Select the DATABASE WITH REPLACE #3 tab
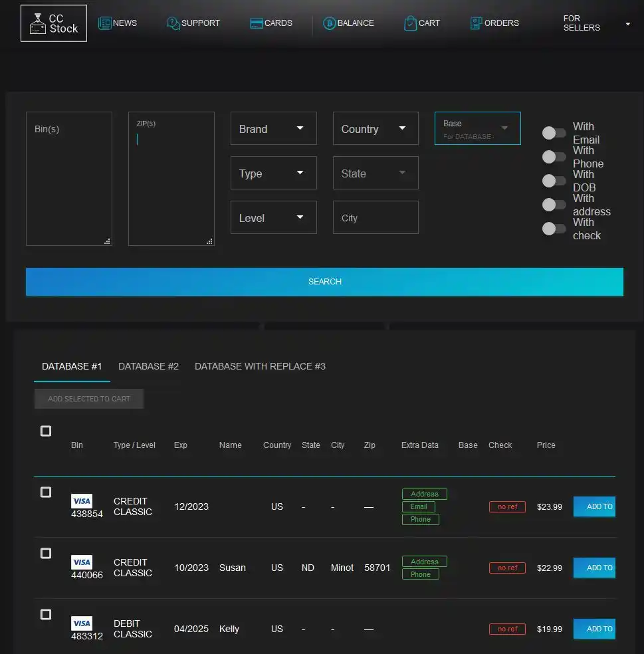 click(260, 366)
